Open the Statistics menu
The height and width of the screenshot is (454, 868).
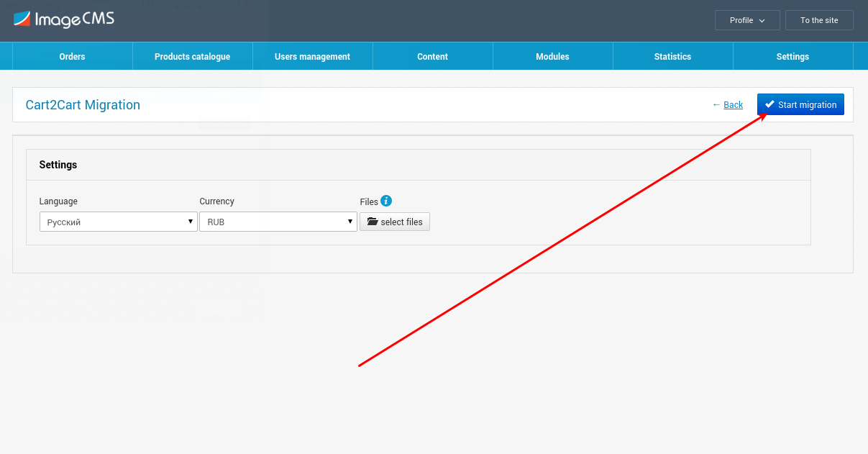673,56
